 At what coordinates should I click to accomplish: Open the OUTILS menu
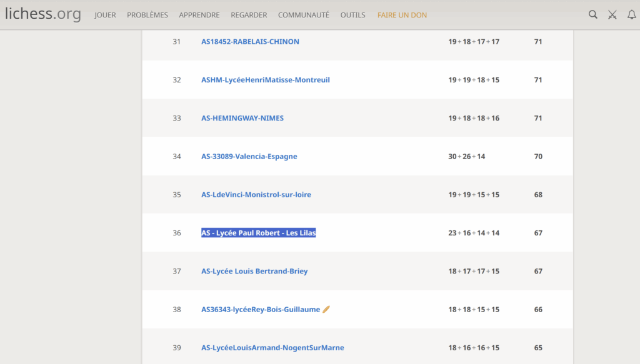(352, 15)
